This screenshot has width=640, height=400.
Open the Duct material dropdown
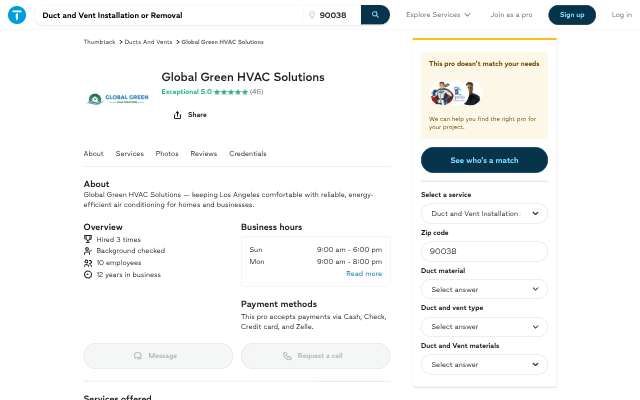click(x=484, y=289)
